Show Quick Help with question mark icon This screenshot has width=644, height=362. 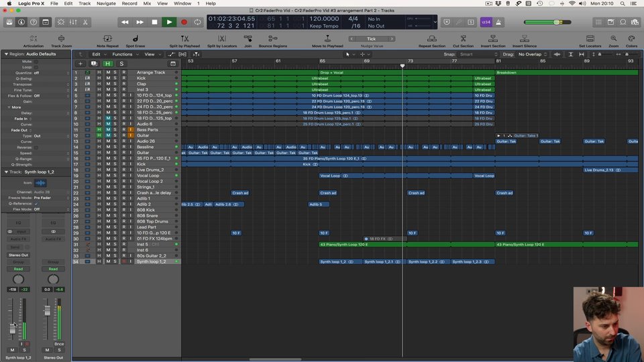click(34, 22)
